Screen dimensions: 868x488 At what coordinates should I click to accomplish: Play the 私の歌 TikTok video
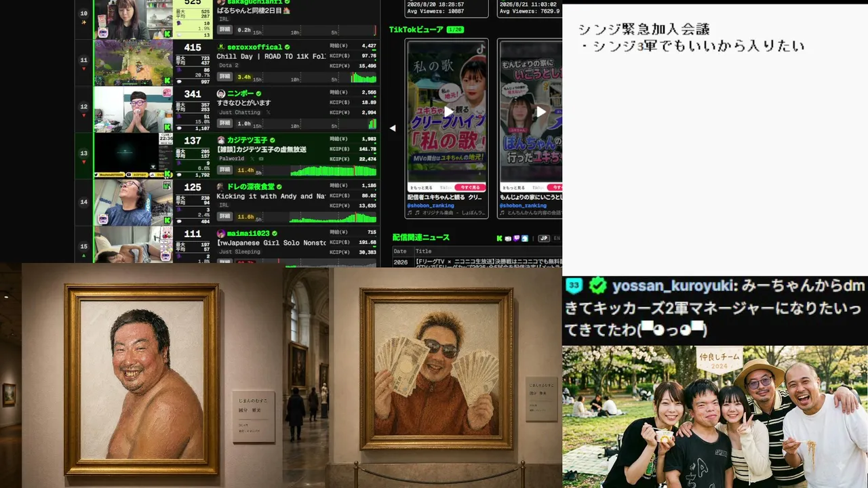click(448, 112)
